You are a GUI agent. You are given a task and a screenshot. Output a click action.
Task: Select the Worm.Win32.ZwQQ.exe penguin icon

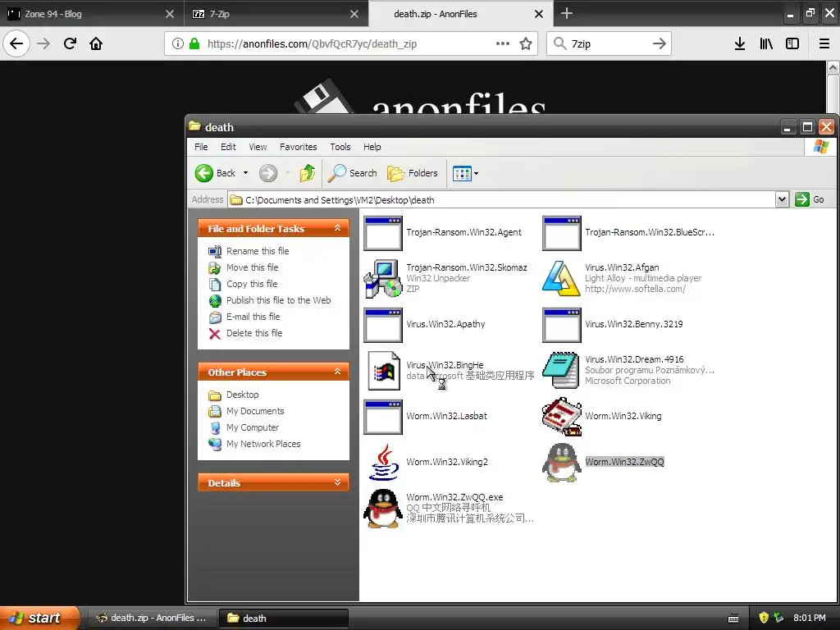[382, 509]
